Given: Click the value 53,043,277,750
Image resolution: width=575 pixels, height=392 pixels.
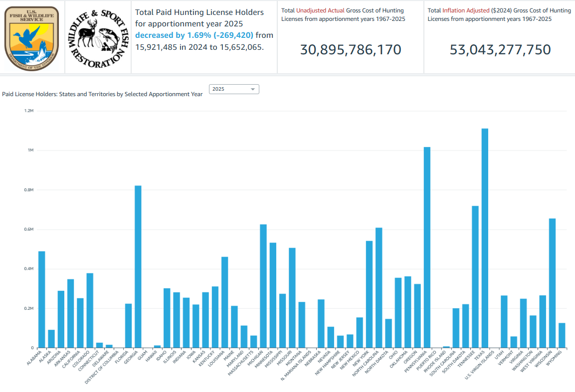Looking at the screenshot, I should pos(500,50).
